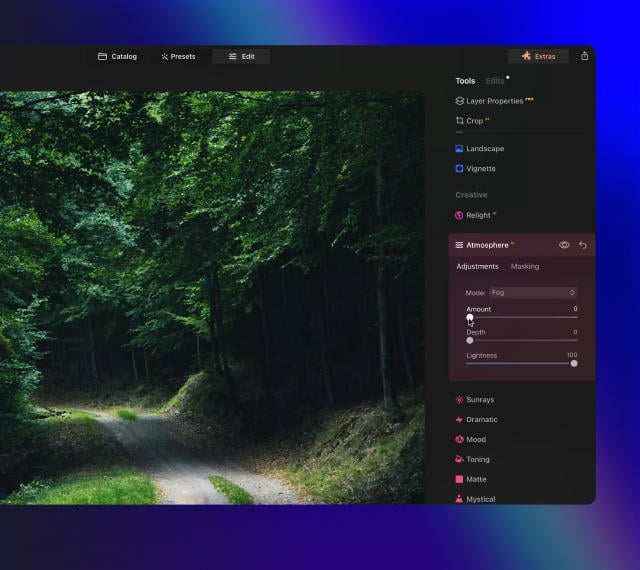This screenshot has width=640, height=570.
Task: Open the Extras menu button
Action: [538, 56]
